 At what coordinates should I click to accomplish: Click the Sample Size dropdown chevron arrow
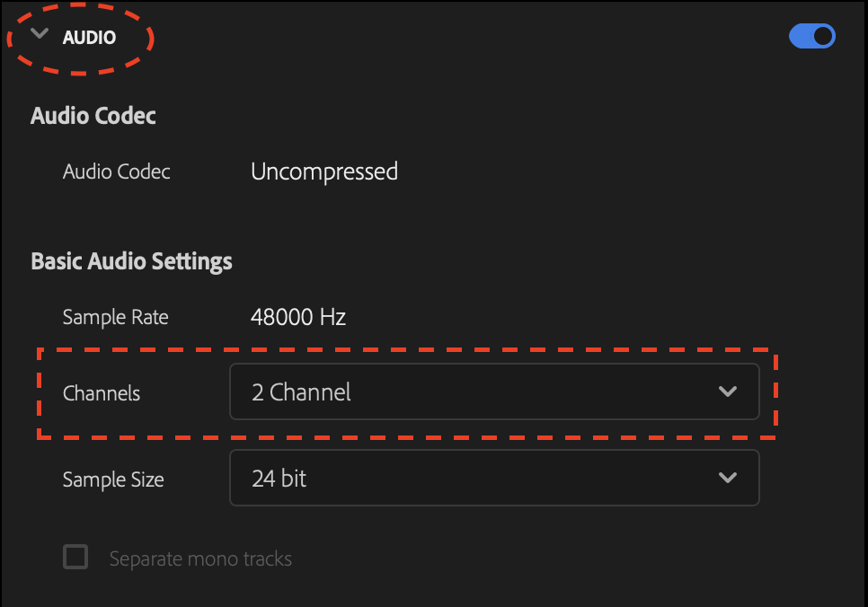click(x=729, y=478)
